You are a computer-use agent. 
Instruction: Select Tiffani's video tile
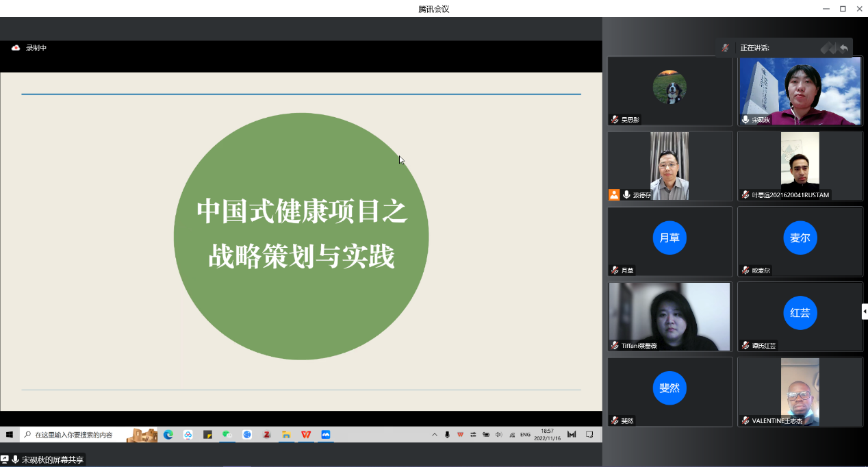tap(669, 316)
